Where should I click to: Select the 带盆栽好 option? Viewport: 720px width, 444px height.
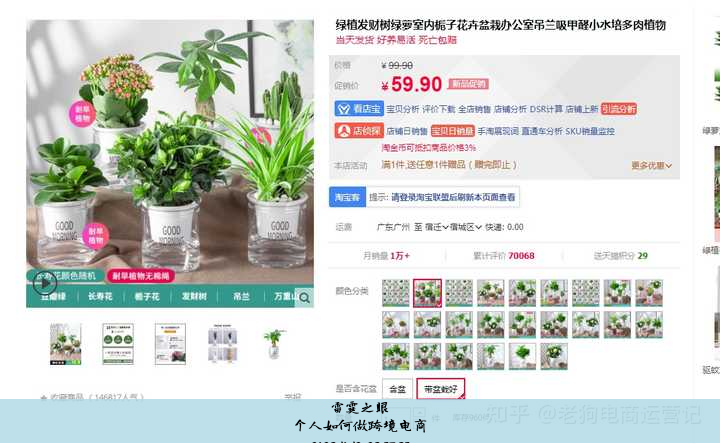(x=440, y=389)
